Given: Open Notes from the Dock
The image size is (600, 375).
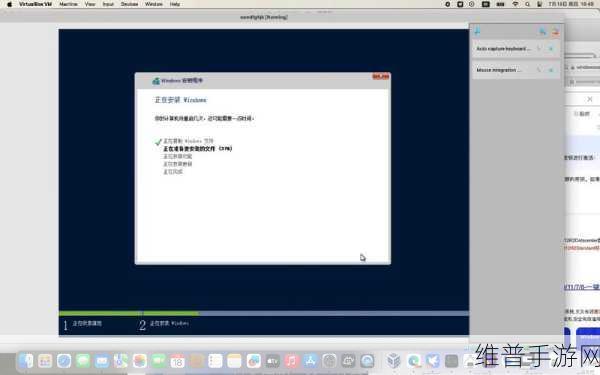Looking at the screenshot, I should [234, 360].
